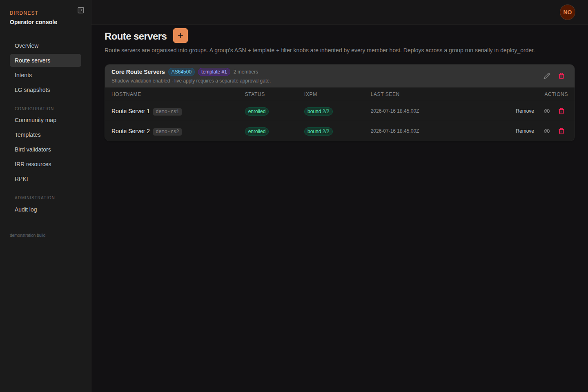Open the NO user avatar menu

[568, 12]
